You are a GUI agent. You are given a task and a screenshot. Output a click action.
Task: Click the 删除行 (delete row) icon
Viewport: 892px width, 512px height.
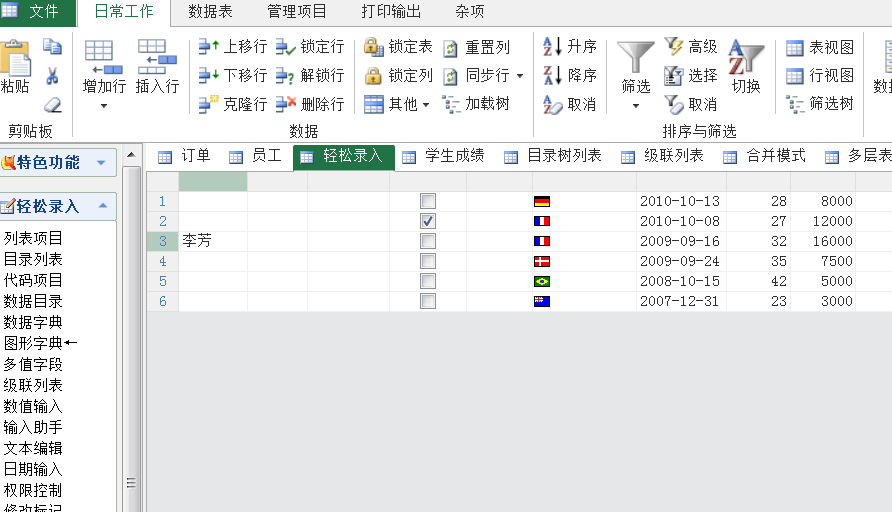tap(286, 104)
